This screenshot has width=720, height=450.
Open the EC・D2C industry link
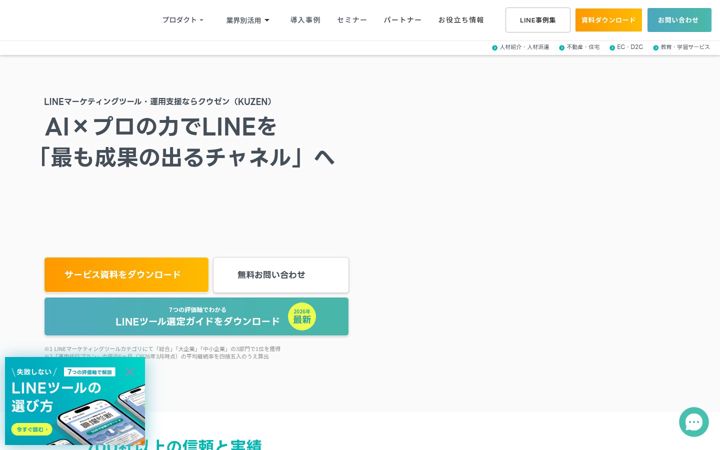pos(630,47)
